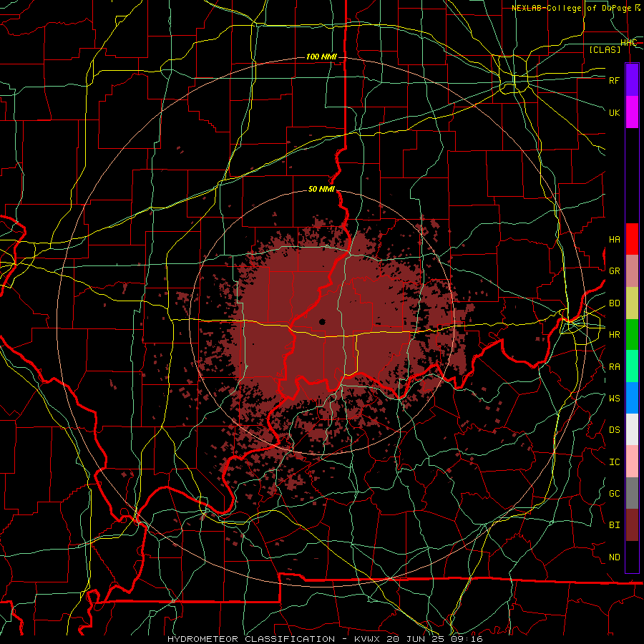Click the ND legend label
Image resolution: width=644 pixels, height=644 pixels.
pos(615,557)
